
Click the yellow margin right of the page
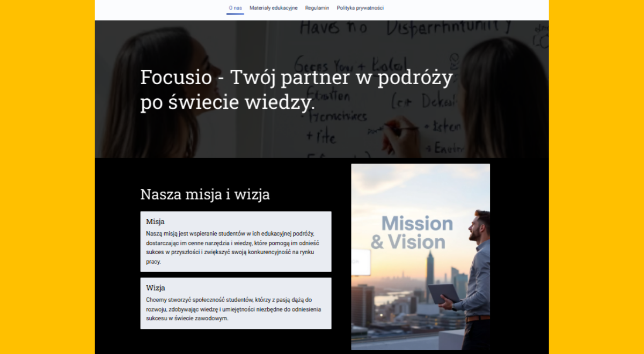tap(596, 177)
